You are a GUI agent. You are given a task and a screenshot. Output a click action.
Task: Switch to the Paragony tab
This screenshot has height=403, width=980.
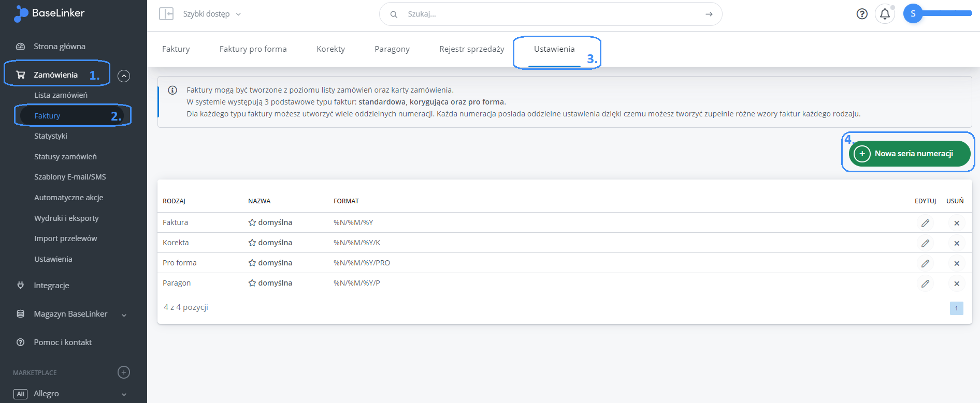[392, 49]
